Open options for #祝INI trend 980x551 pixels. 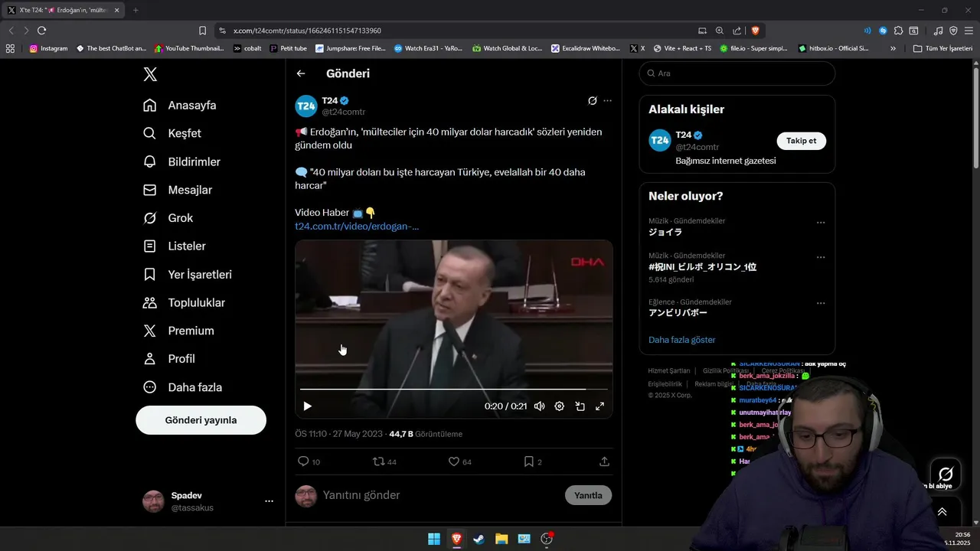tap(821, 258)
